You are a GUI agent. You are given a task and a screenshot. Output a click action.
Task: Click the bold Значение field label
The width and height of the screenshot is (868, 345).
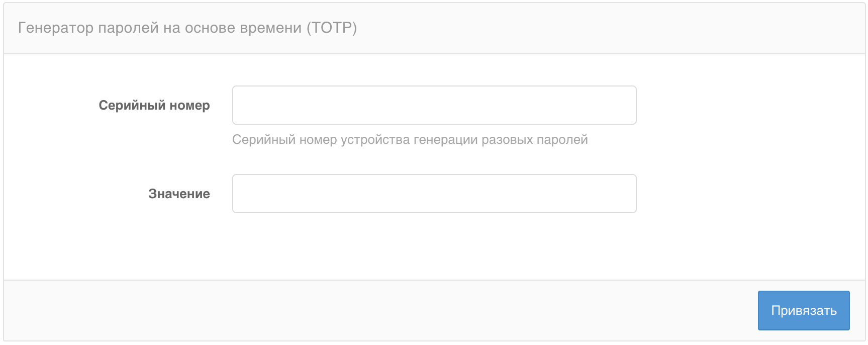click(x=179, y=194)
